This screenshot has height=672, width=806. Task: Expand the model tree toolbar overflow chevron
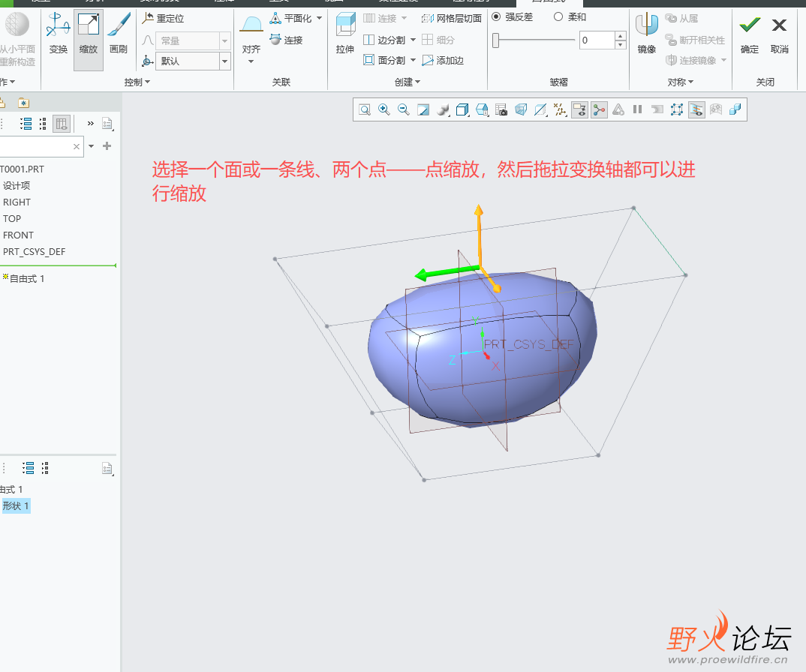coord(91,123)
